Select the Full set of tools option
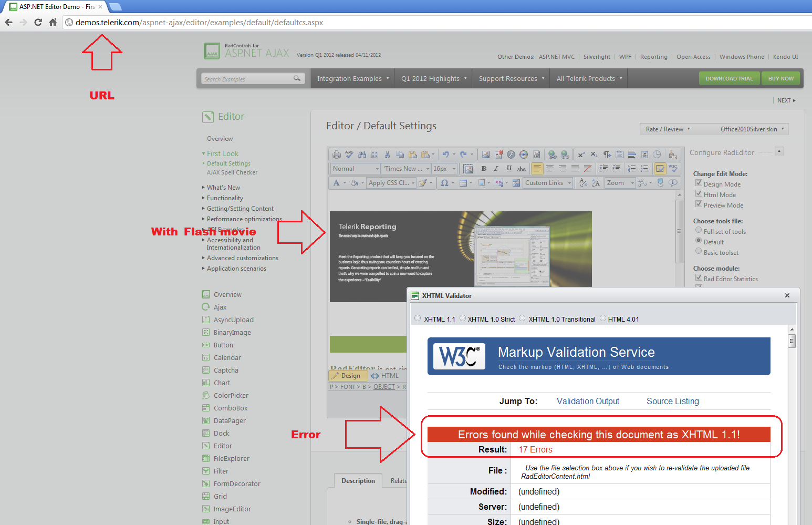812x525 pixels. tap(699, 230)
